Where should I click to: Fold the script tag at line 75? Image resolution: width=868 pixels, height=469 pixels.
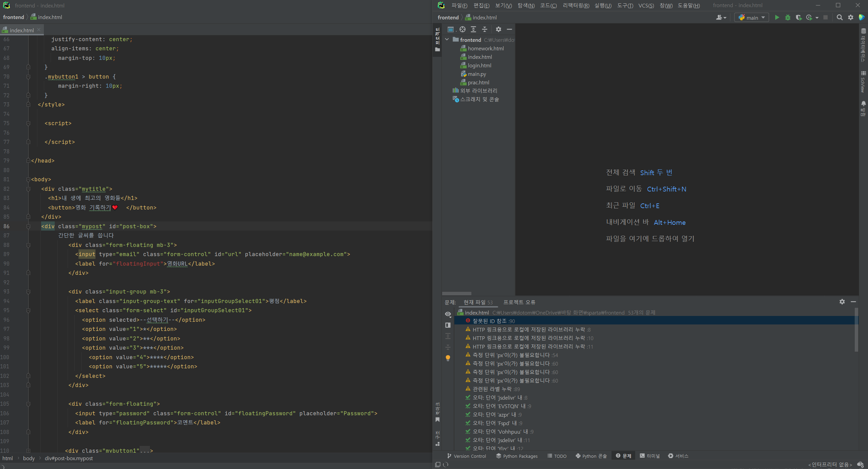(28, 123)
